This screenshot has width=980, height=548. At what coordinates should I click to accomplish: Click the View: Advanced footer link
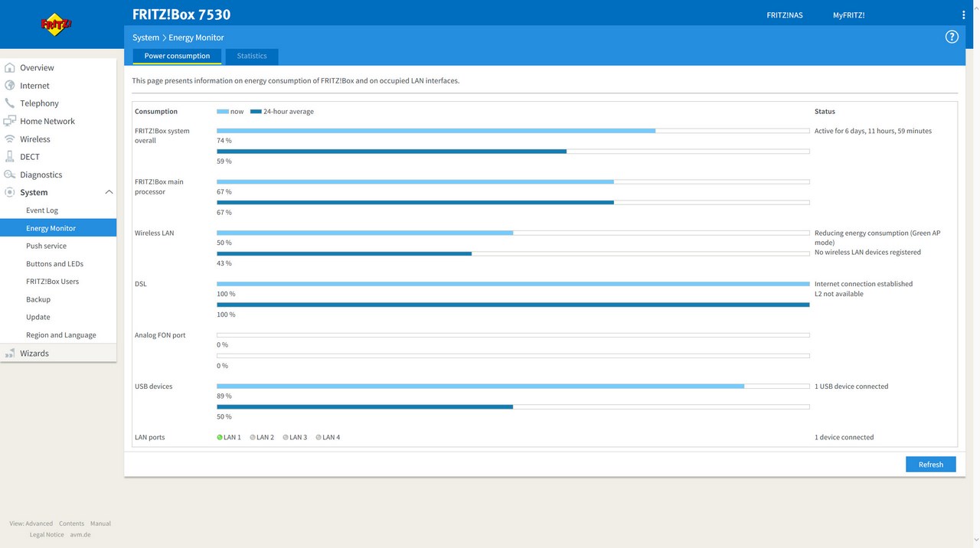(x=31, y=524)
